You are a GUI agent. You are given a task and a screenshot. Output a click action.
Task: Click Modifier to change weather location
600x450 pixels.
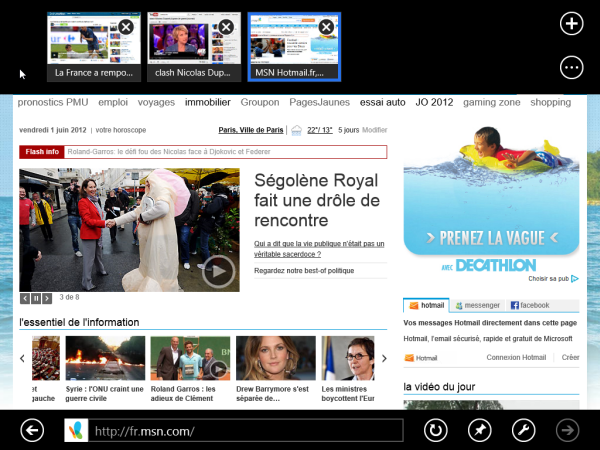(374, 130)
